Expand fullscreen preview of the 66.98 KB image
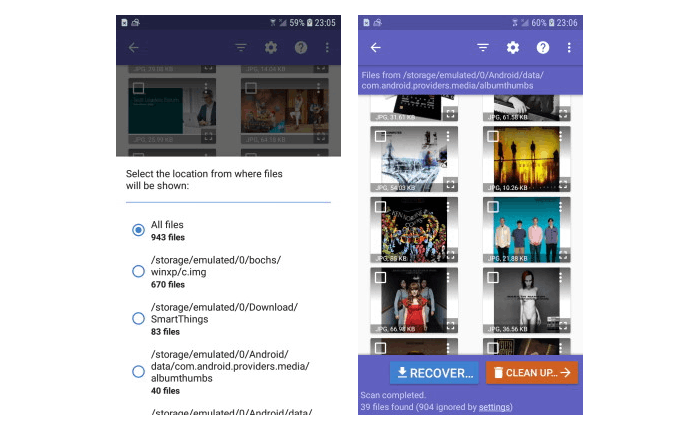Screen dimensions: 684x432 [450, 326]
